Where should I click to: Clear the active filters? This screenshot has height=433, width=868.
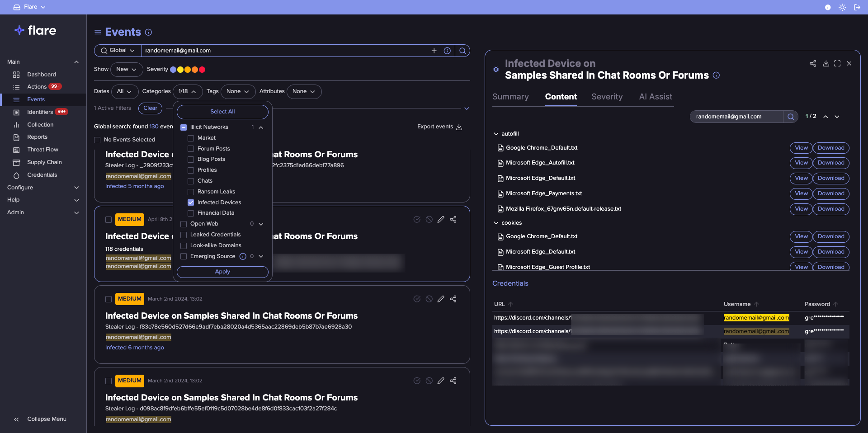(x=150, y=108)
